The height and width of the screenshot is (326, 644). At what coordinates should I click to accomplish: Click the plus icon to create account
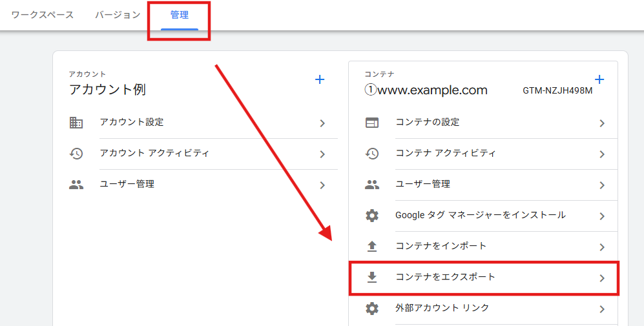pos(320,79)
